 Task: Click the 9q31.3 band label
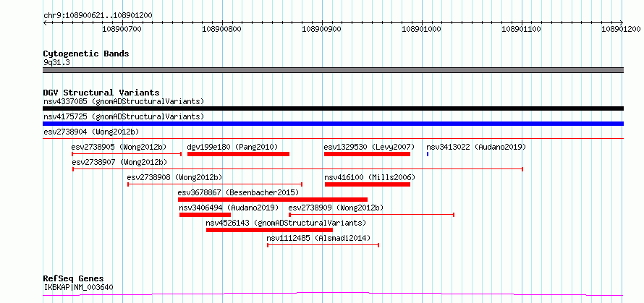click(x=56, y=62)
